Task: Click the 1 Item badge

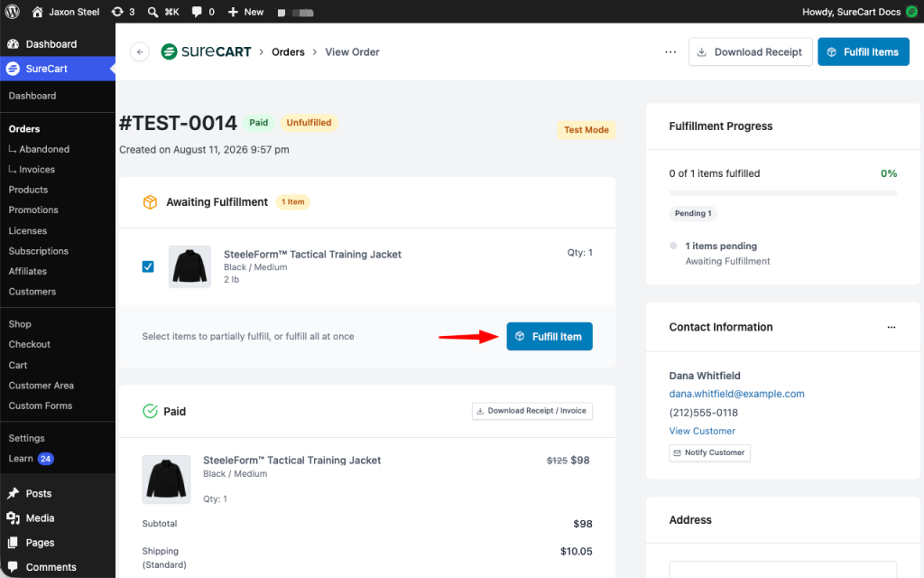Action: pos(293,201)
